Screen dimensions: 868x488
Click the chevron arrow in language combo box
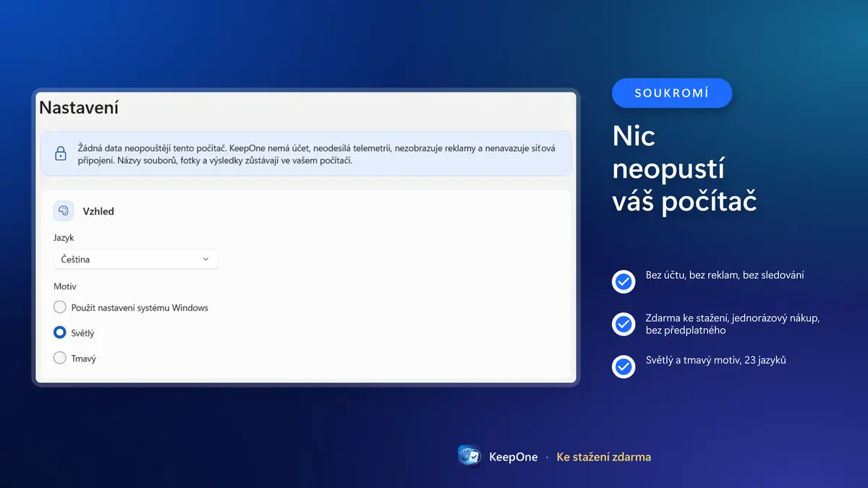[x=205, y=259]
